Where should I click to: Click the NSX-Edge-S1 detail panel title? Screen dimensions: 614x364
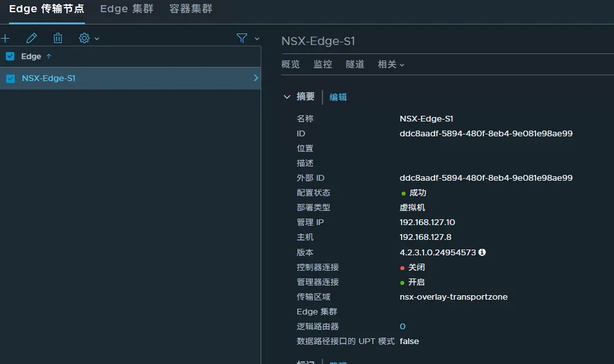318,41
